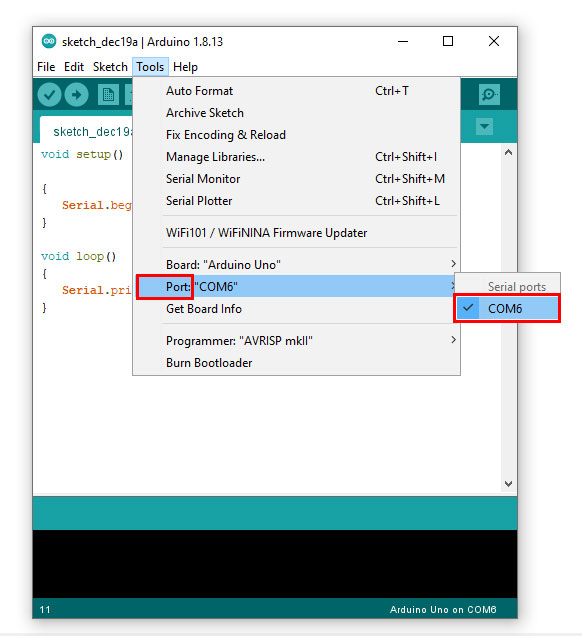
Task: Expand the Board: "Arduino Uno" submenu
Action: [297, 264]
